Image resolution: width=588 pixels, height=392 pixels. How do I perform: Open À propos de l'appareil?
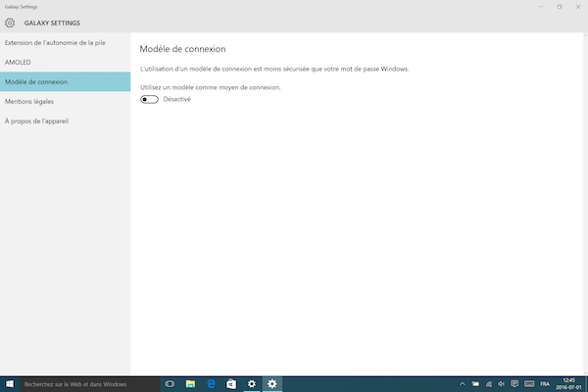(66, 122)
